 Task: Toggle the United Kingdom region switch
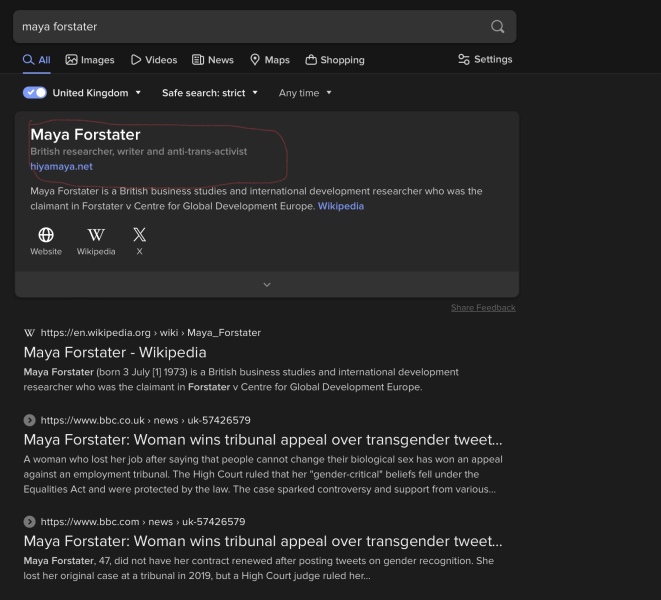pyautogui.click(x=35, y=93)
